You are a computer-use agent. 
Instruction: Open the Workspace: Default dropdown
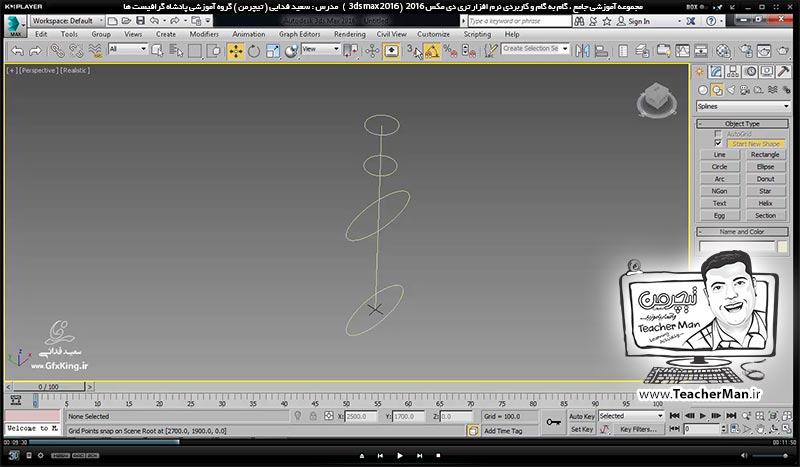(x=67, y=21)
